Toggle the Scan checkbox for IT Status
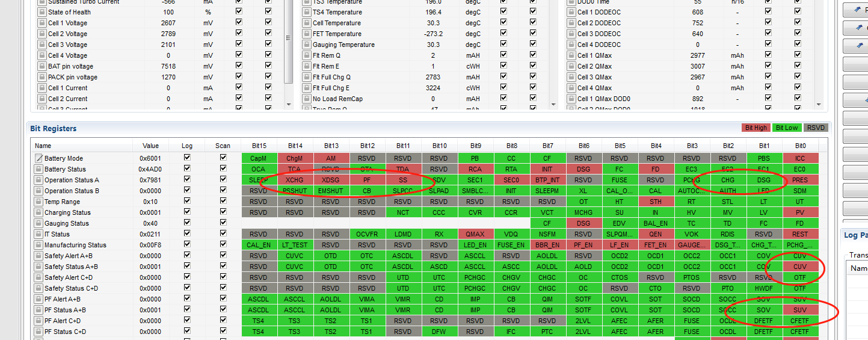 223,233
